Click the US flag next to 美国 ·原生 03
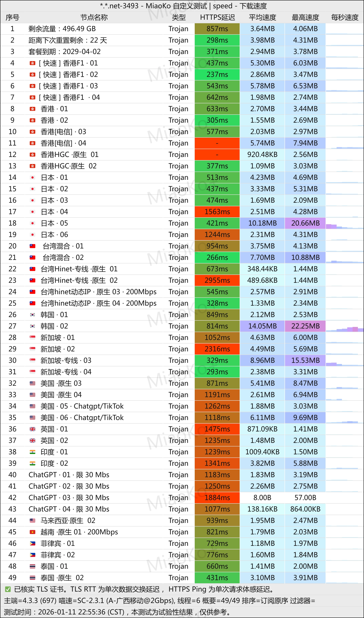Viewport: 364px width, 618px height. click(32, 383)
